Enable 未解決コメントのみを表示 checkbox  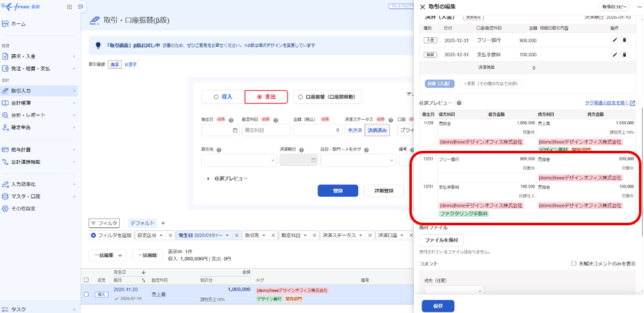[574, 264]
